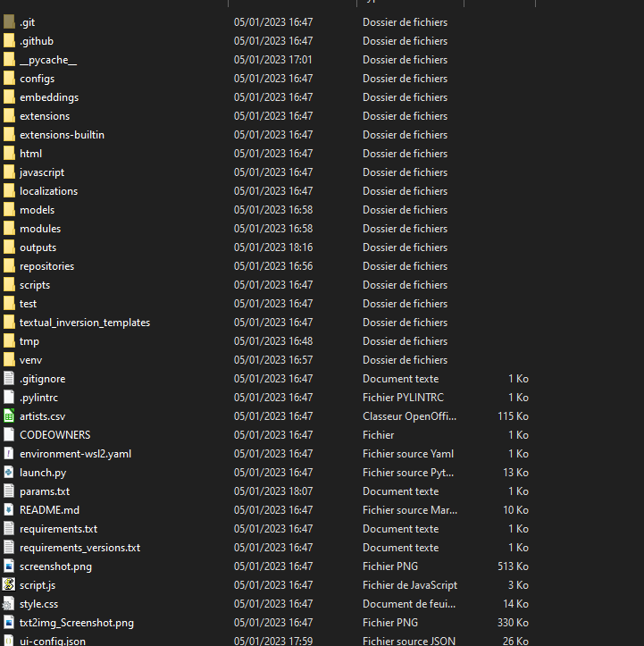Click outputs date 05/01/2023 18:16
644x646 pixels.
click(273, 247)
